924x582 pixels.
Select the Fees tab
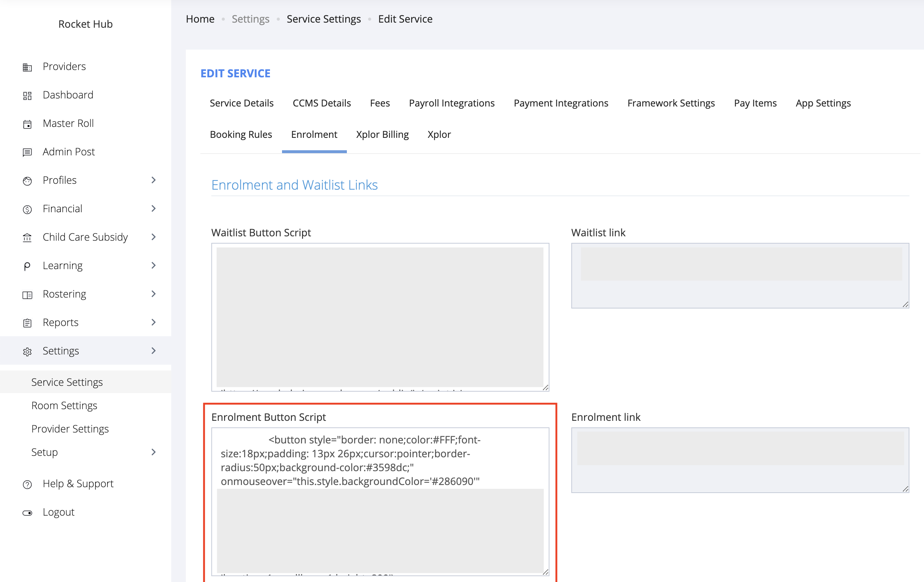(x=380, y=103)
